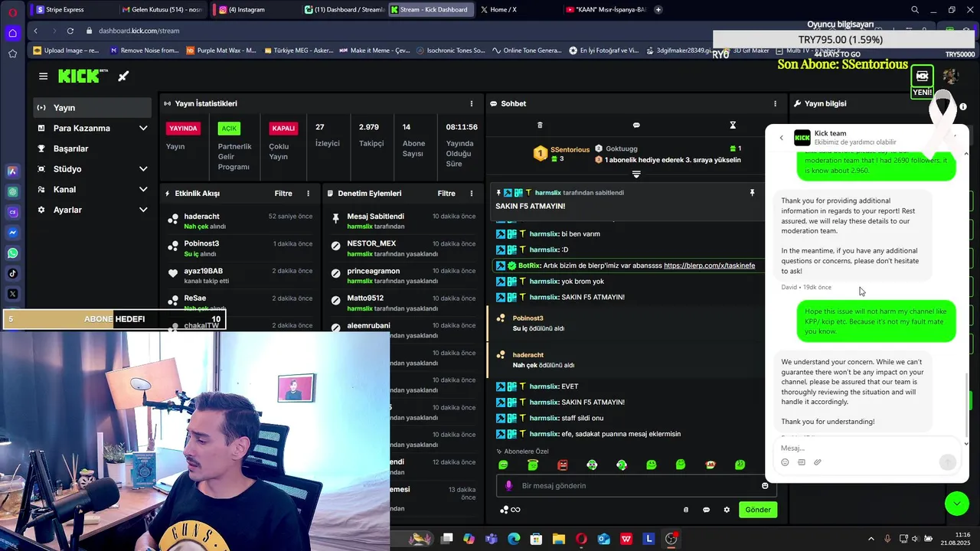
Task: Click the sword icon next to Kick logo
Action: [123, 76]
